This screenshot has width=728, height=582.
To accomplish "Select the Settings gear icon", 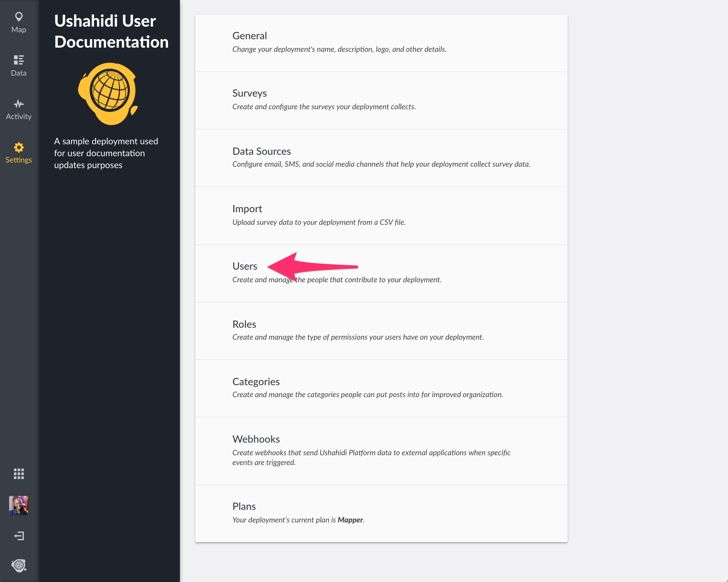I will (19, 147).
